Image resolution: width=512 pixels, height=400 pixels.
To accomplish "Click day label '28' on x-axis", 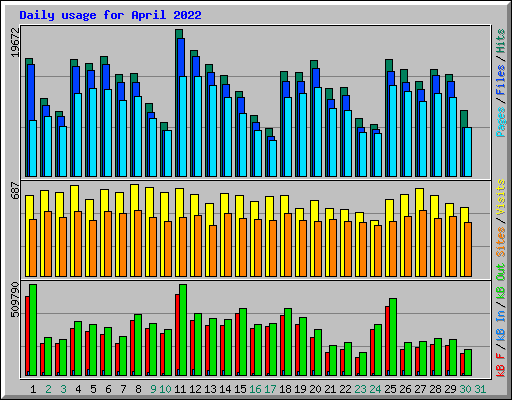I will click(x=435, y=389).
